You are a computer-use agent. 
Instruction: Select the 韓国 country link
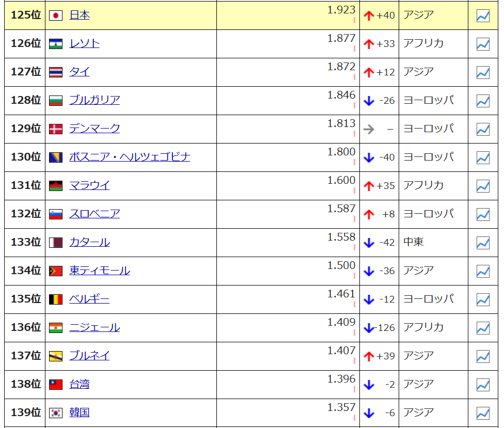(80, 413)
